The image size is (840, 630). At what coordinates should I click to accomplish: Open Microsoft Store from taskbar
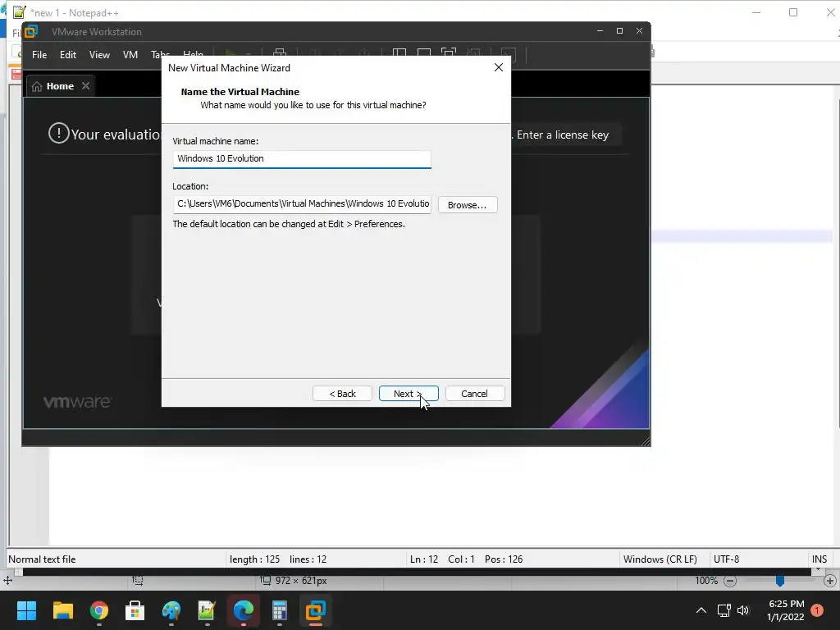(135, 610)
